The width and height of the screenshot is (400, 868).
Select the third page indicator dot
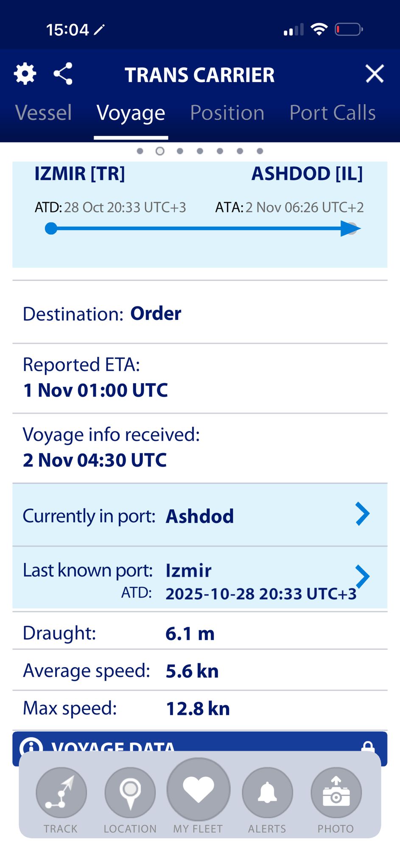(180, 151)
